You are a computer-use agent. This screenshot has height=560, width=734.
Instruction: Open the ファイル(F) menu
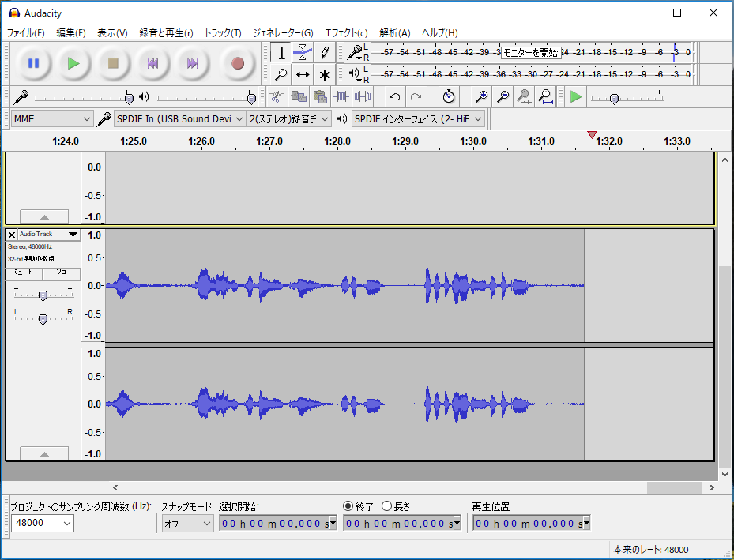pyautogui.click(x=25, y=32)
